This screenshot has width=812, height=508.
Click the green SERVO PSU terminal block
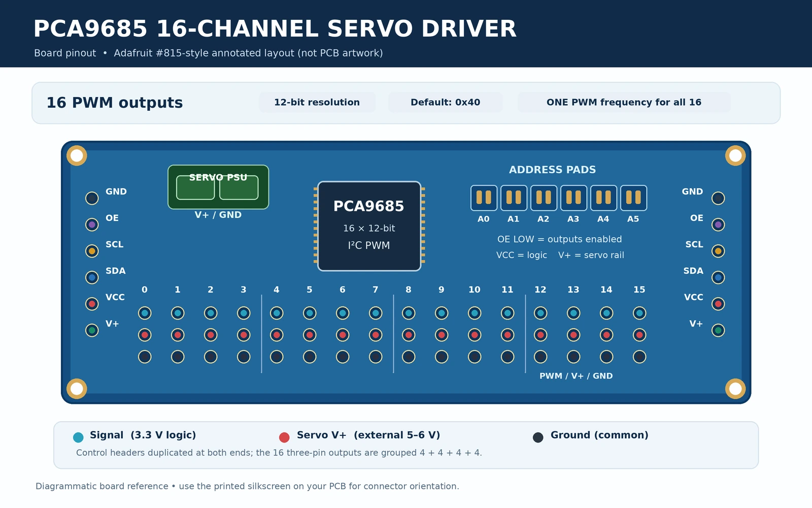click(218, 187)
